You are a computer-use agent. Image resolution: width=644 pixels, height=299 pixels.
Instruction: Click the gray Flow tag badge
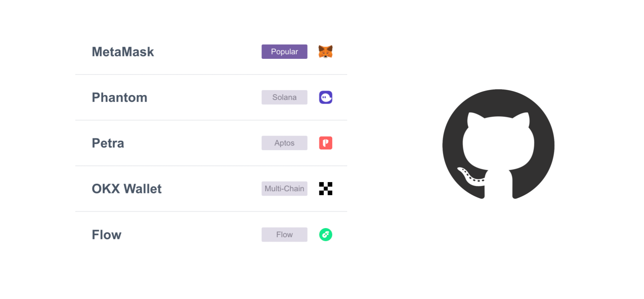(x=284, y=235)
